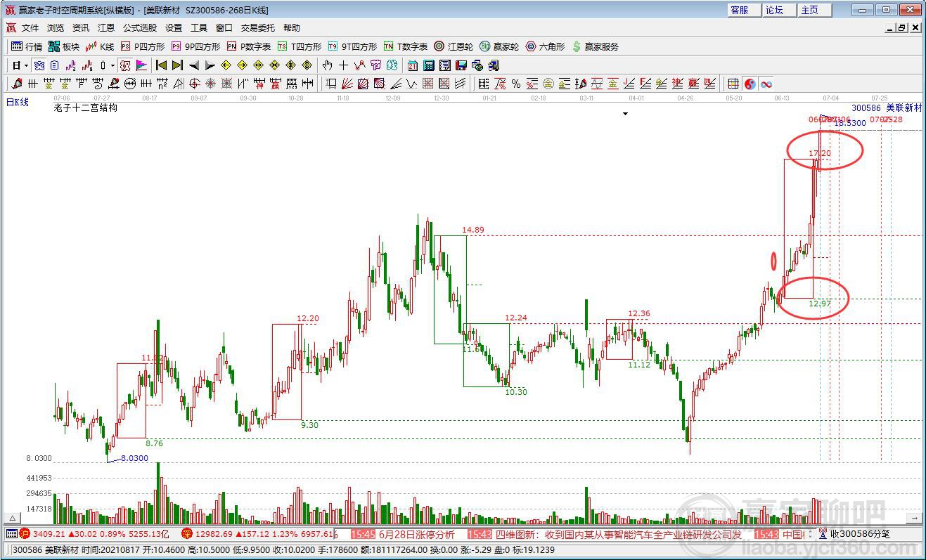Viewport: 926px width, 560px height.
Task: Select the hand pan tool
Action: [x=327, y=65]
